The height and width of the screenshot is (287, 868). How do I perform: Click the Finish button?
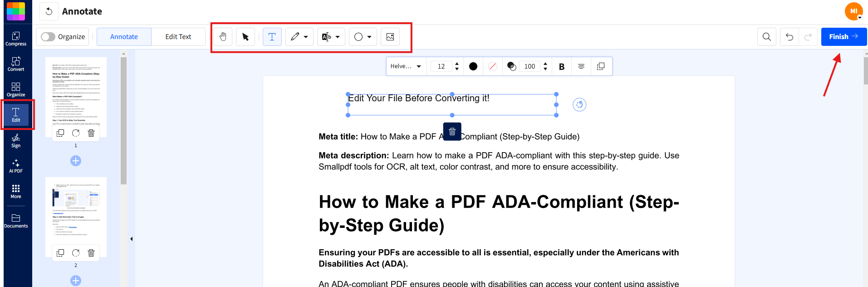[843, 37]
